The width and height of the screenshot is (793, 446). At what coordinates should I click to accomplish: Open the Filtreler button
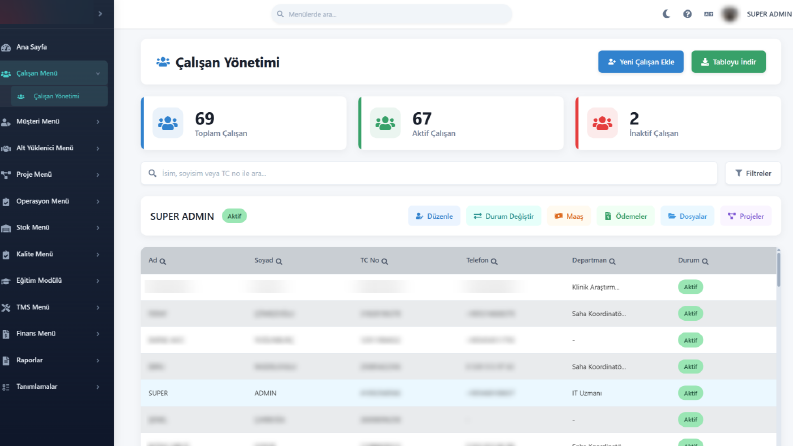[753, 173]
